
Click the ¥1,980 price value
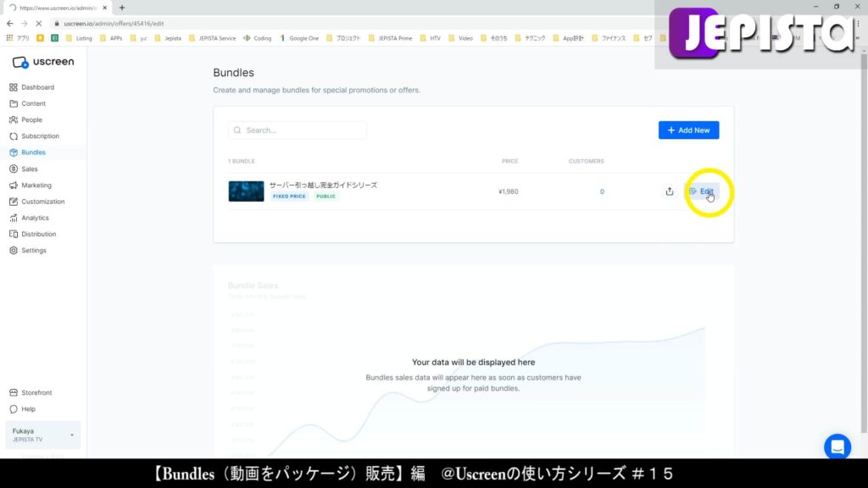(x=509, y=191)
